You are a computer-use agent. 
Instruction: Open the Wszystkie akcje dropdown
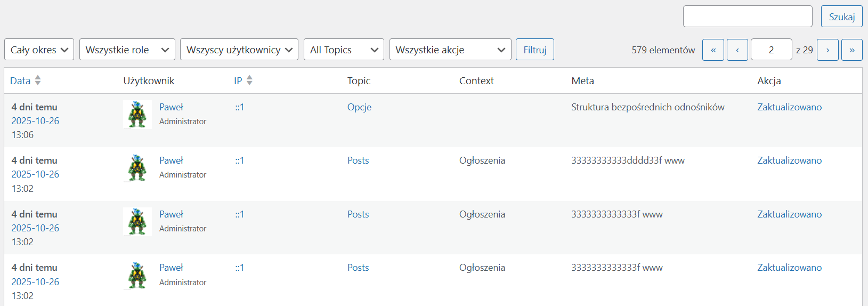coord(450,50)
